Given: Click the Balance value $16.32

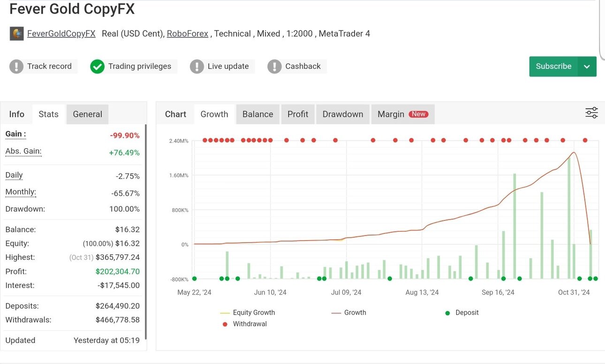Looking at the screenshot, I should pos(128,230).
